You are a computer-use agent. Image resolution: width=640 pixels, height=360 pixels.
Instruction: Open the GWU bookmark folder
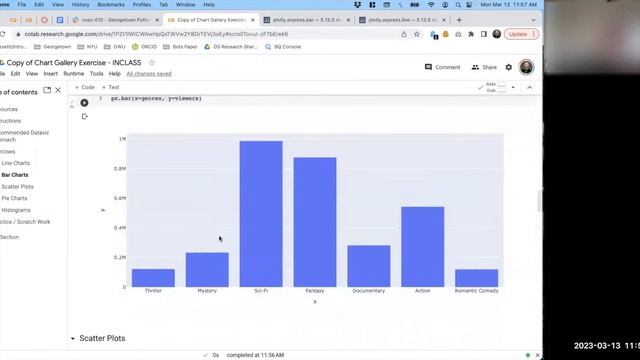pyautogui.click(x=115, y=47)
